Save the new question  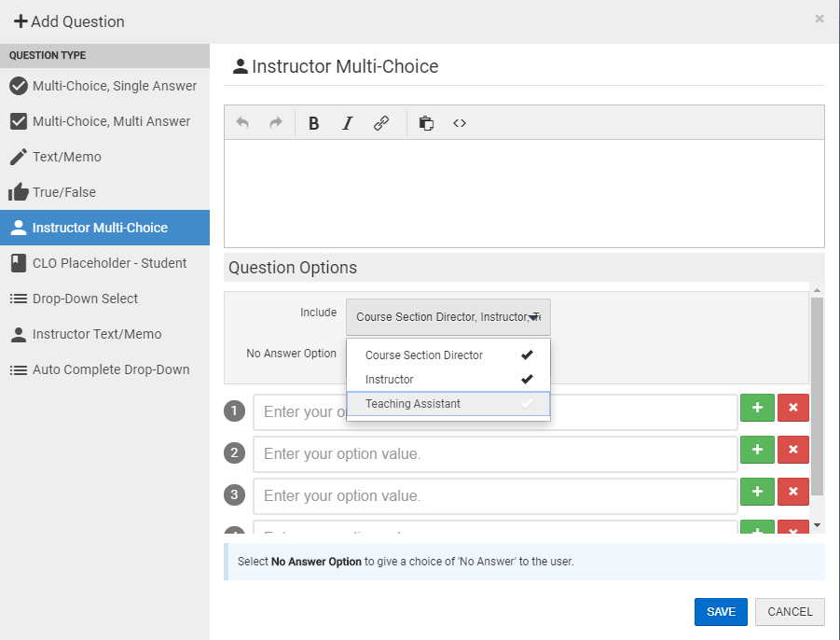721,612
